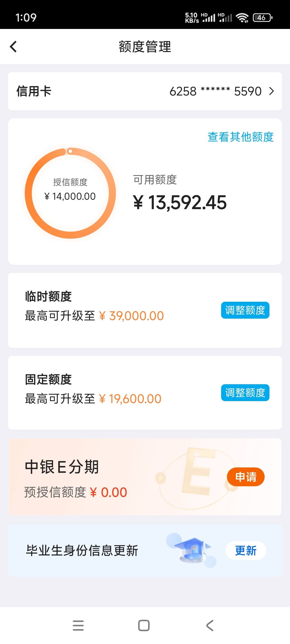Open the 毕业生身份信息更新 banner

(x=145, y=550)
